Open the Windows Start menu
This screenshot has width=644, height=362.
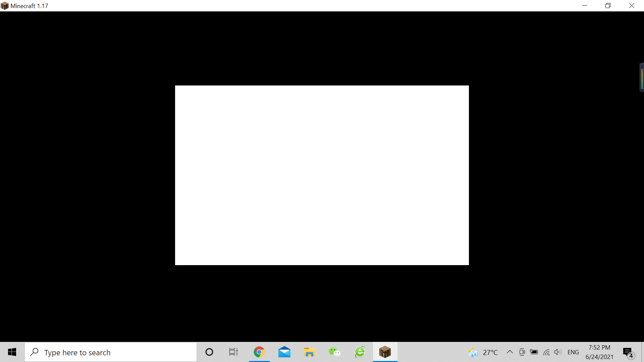[12, 352]
